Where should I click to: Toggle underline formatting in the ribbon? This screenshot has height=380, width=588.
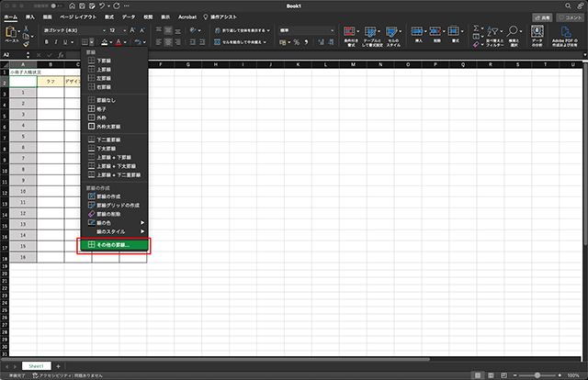click(67, 41)
